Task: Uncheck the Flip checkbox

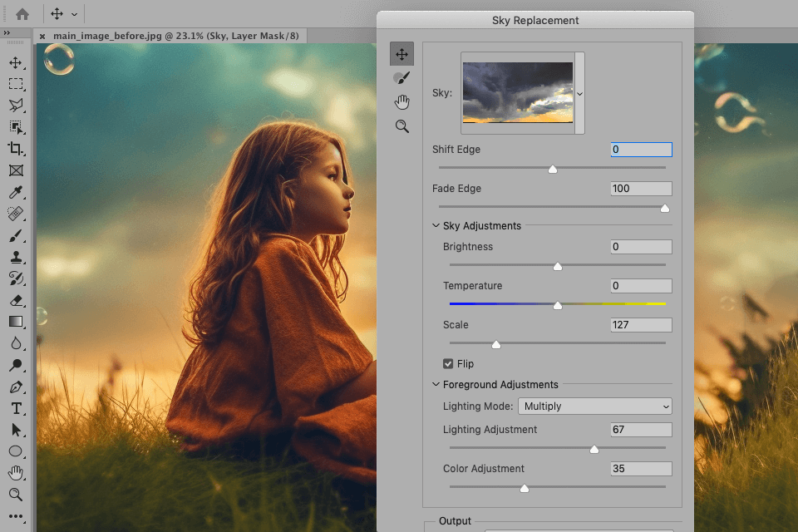Action: pyautogui.click(x=448, y=364)
